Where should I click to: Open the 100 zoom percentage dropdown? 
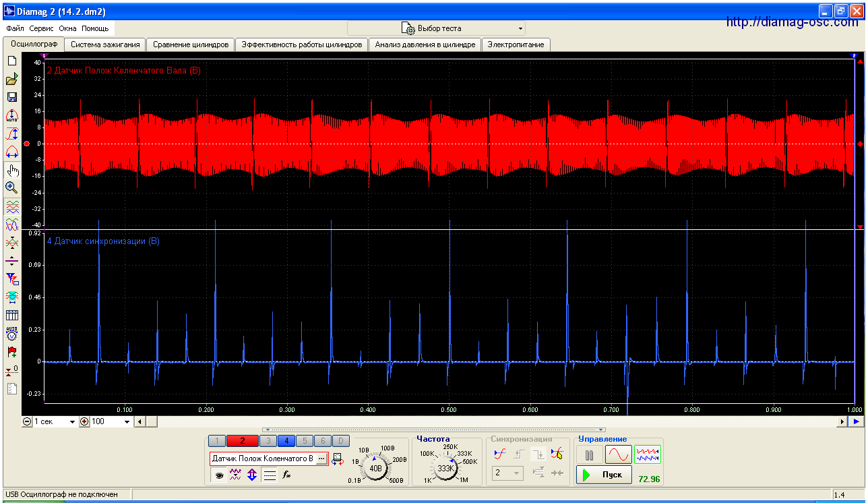pos(111,421)
